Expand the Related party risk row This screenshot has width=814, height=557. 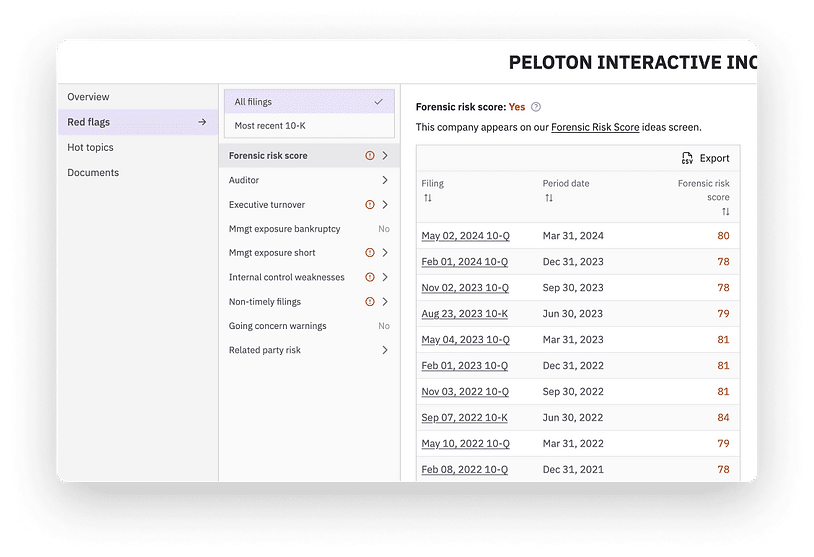coord(385,351)
